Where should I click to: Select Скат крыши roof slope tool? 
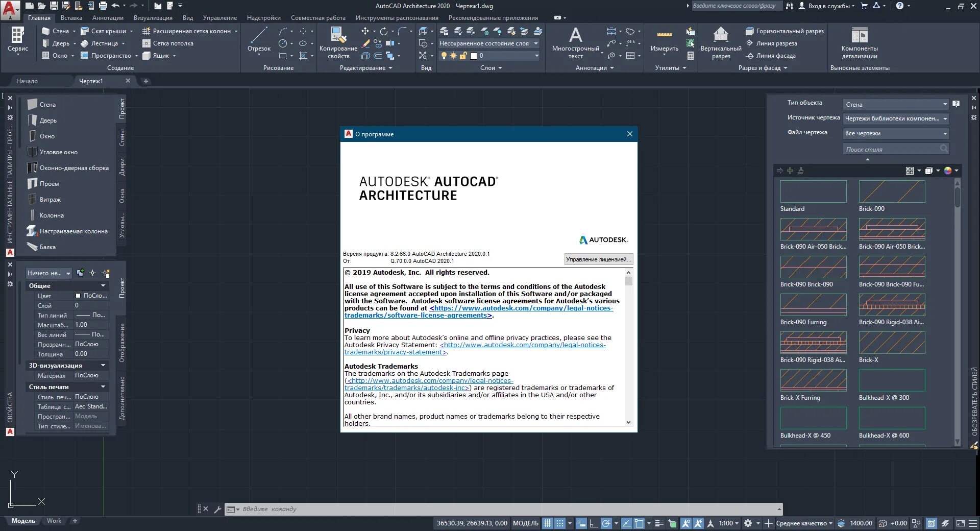pyautogui.click(x=103, y=31)
